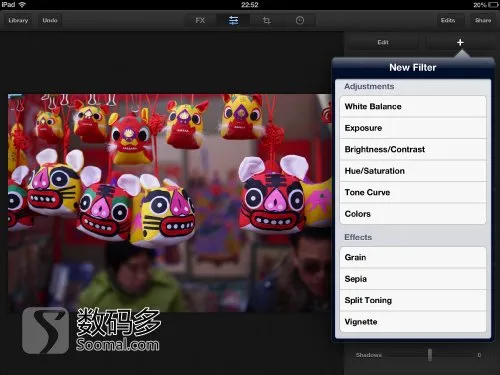Image resolution: width=500 pixels, height=375 pixels.
Task: Switch to the Edit tab
Action: coord(383,42)
